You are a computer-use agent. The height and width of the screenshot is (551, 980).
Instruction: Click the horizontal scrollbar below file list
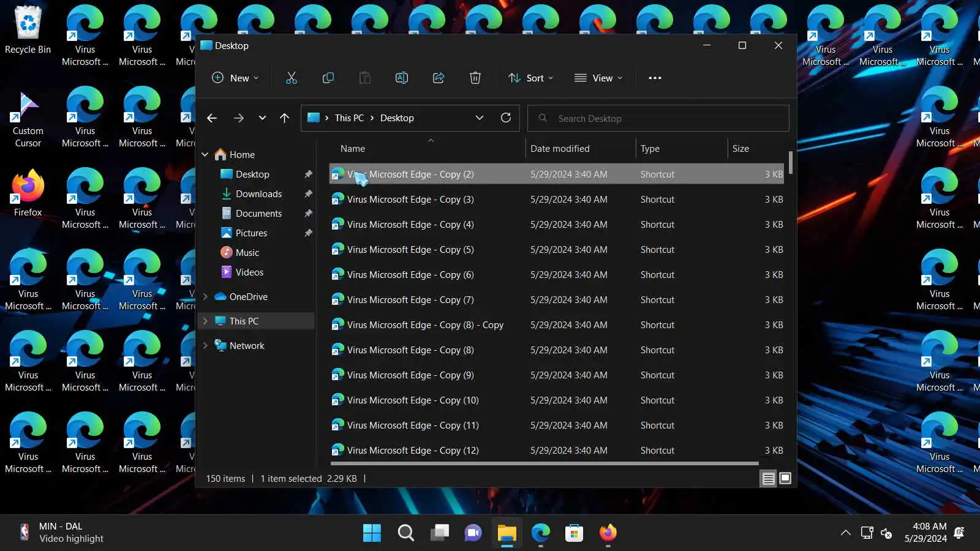coord(544,464)
